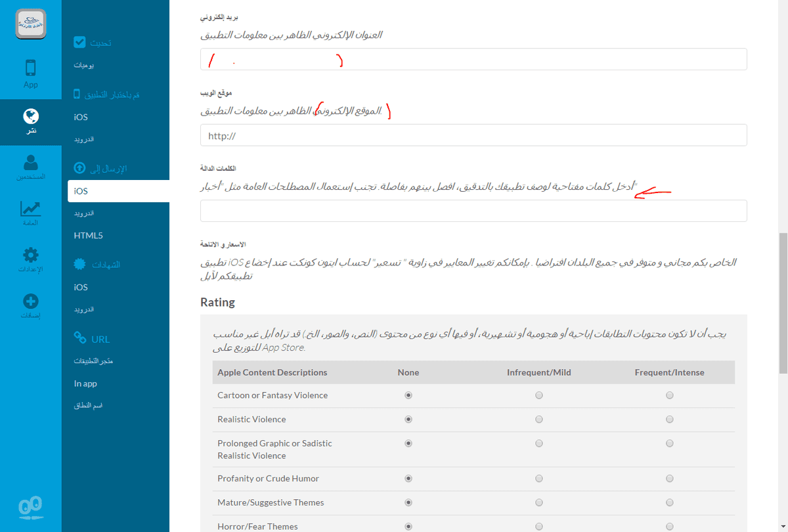The height and width of the screenshot is (532, 788).
Task: Click the URL section header text
Action: [x=100, y=339]
